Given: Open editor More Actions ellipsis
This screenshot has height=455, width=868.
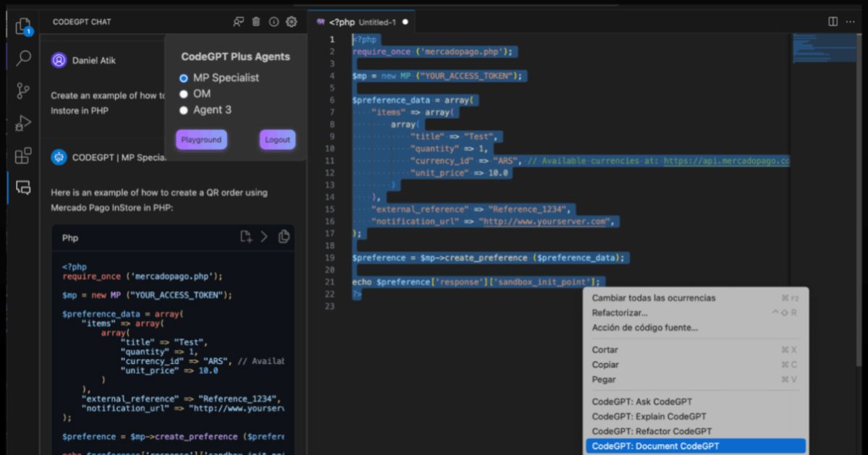Looking at the screenshot, I should click(x=851, y=22).
